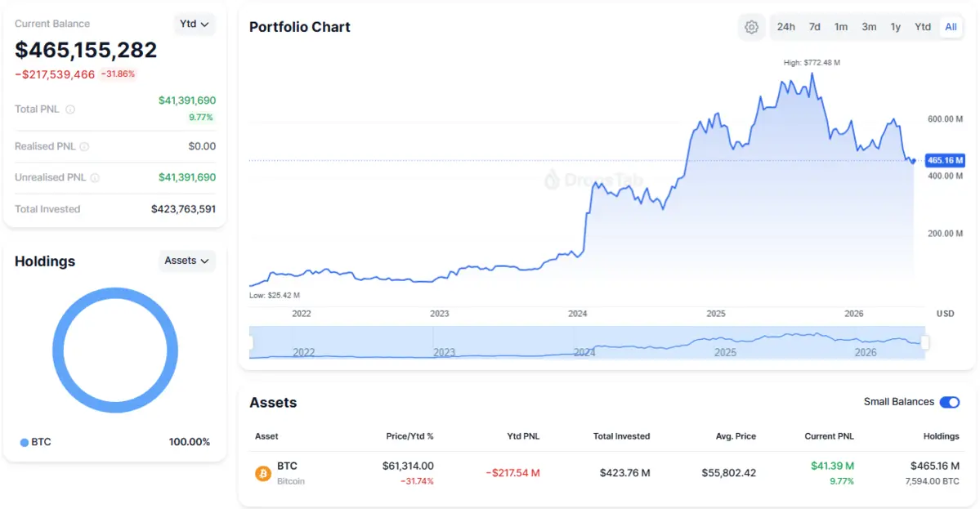
Task: Switch chart range to 3m
Action: (x=869, y=27)
